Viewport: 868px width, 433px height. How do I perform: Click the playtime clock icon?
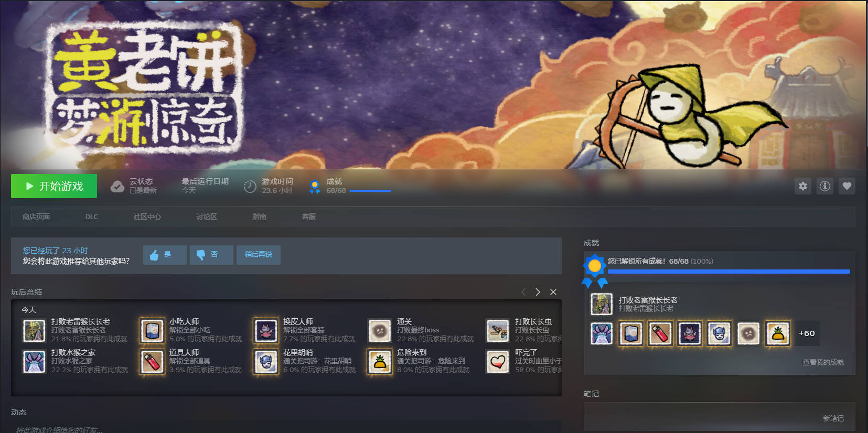pos(250,186)
